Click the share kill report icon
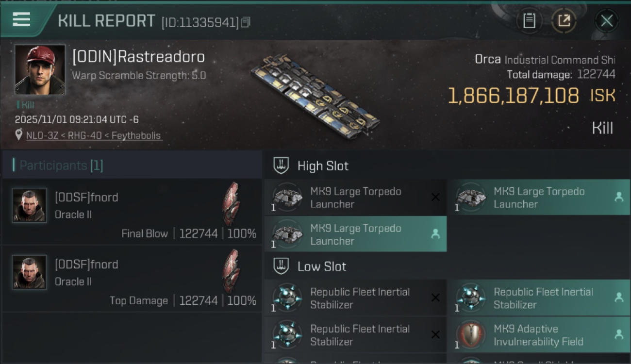The height and width of the screenshot is (364, 631). [564, 20]
